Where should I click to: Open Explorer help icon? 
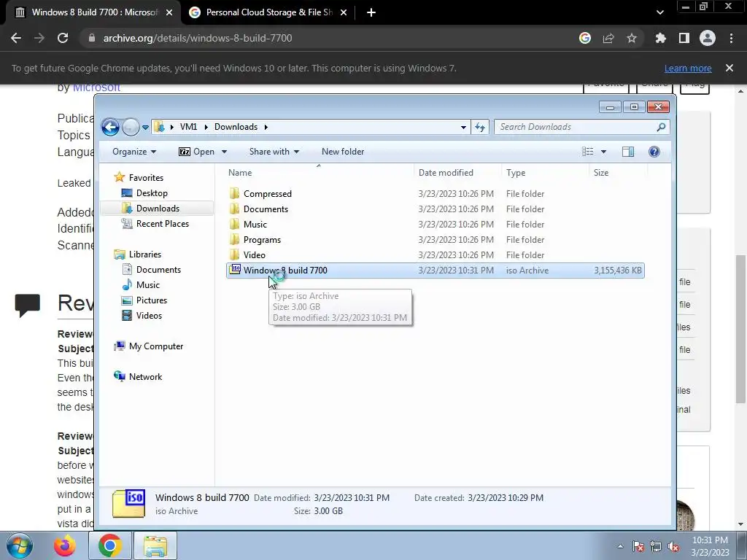pyautogui.click(x=654, y=152)
